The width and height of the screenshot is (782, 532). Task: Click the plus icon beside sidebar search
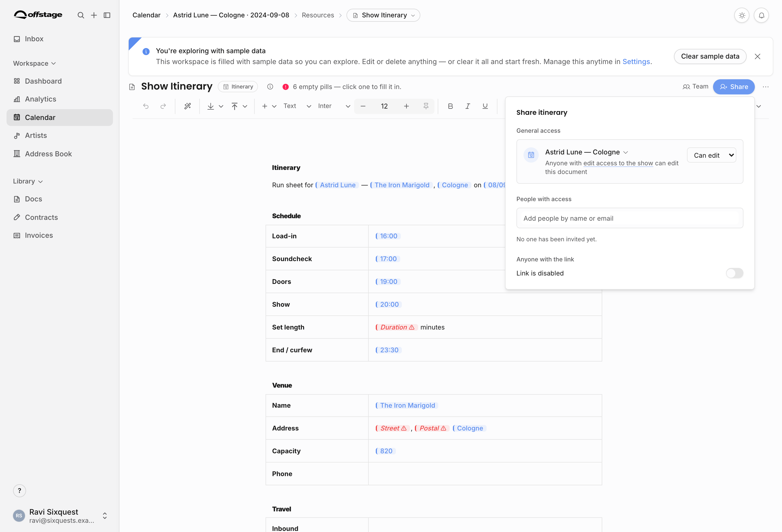pyautogui.click(x=94, y=15)
